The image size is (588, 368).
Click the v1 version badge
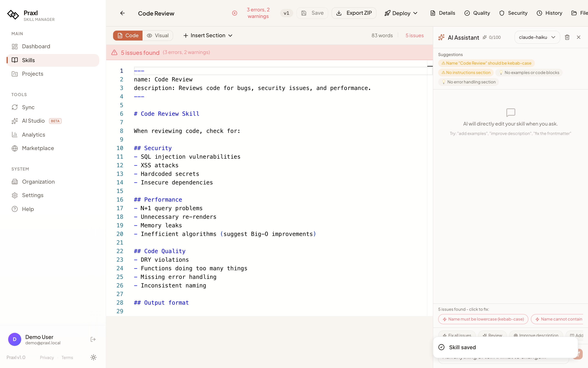point(286,13)
